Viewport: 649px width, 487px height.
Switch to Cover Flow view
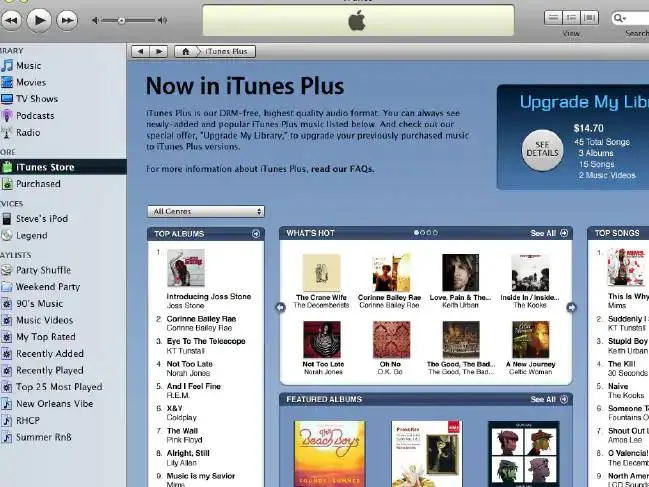(590, 18)
